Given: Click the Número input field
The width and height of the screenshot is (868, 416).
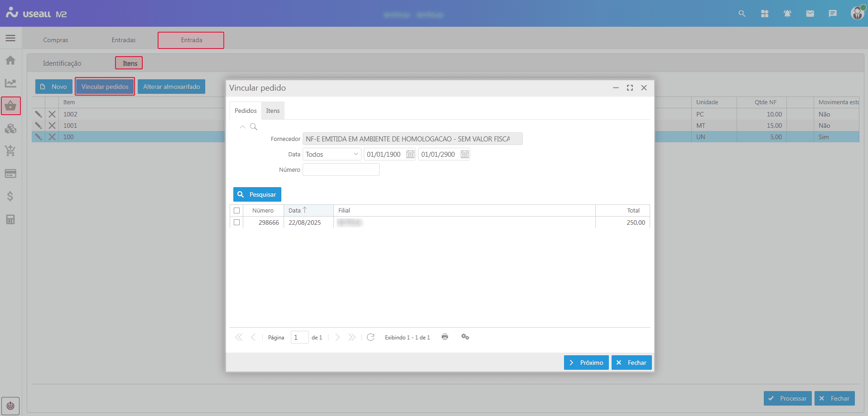Looking at the screenshot, I should point(341,169).
